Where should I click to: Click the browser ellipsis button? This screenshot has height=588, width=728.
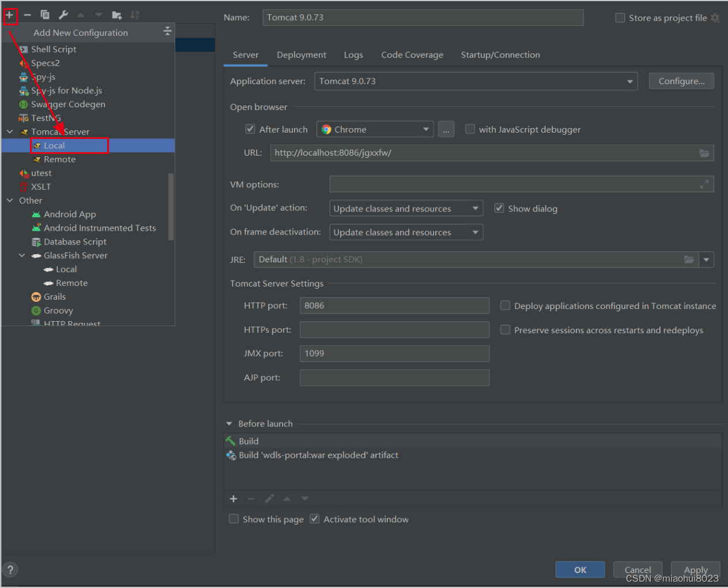pos(446,130)
